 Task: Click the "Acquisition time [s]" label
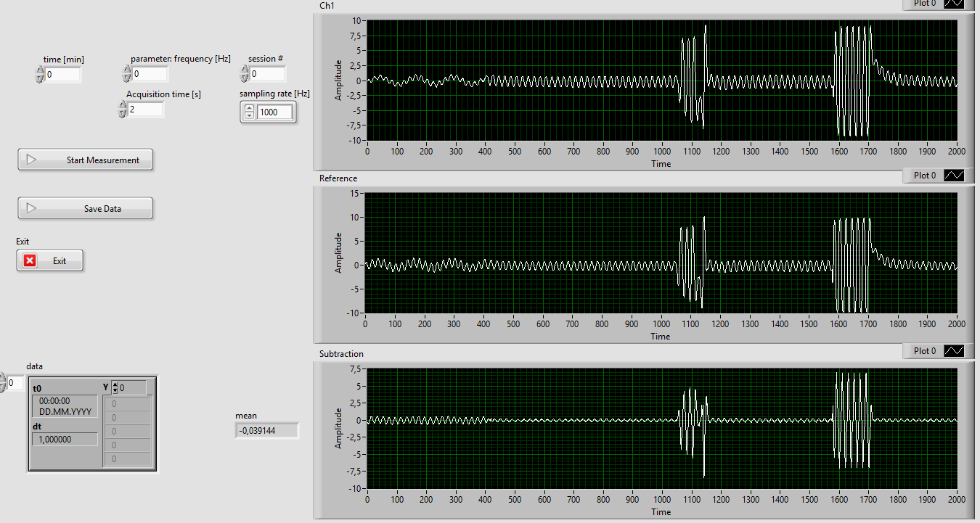(x=164, y=94)
